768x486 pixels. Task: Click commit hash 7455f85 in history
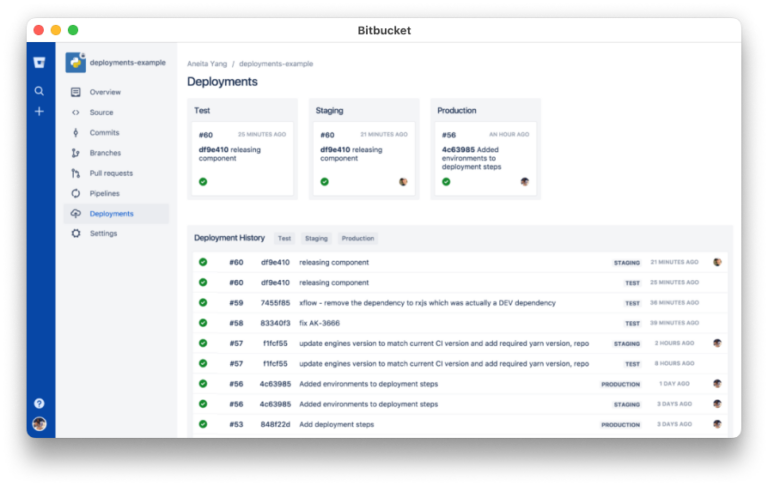[275, 303]
